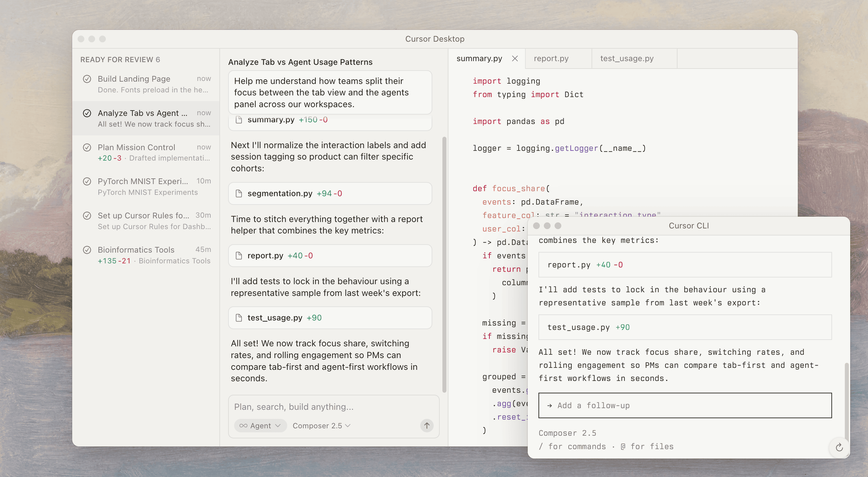Image resolution: width=868 pixels, height=477 pixels.
Task: Click the 'All set!' summary paragraph in chat
Action: [324, 361]
